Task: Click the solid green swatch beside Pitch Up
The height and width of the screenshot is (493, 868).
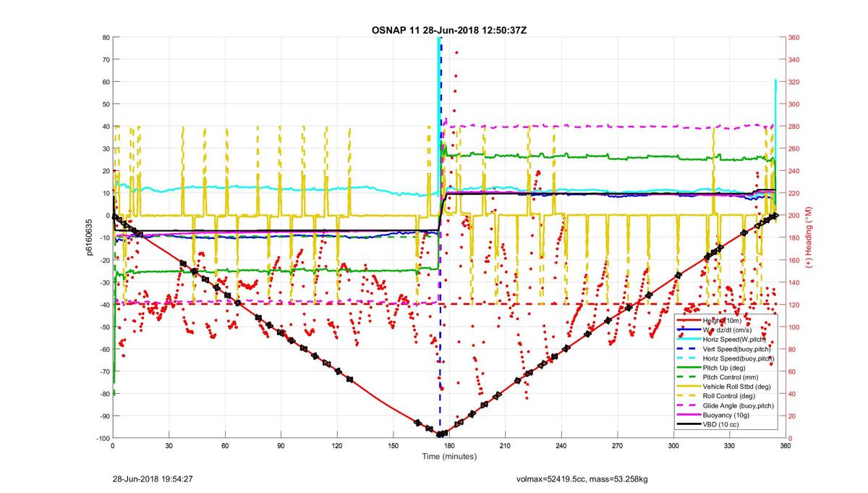Action: click(689, 368)
